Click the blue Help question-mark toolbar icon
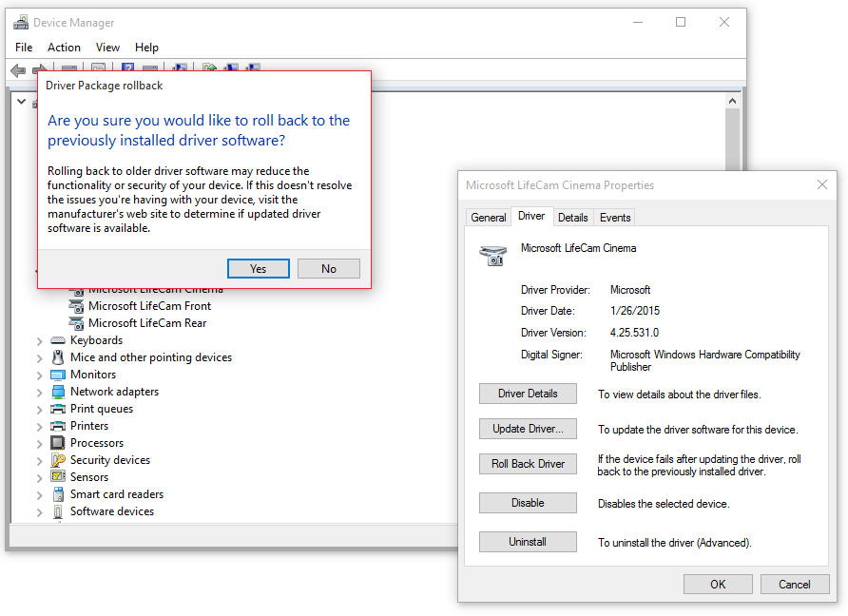This screenshot has height=616, width=848. pos(127,68)
